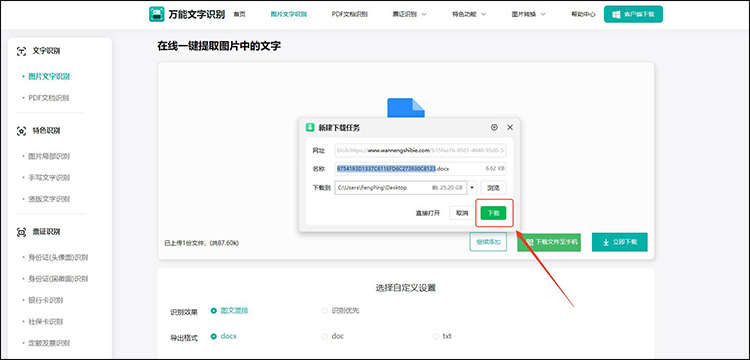
Task: Go to 首页 in the top navigation
Action: 239,14
